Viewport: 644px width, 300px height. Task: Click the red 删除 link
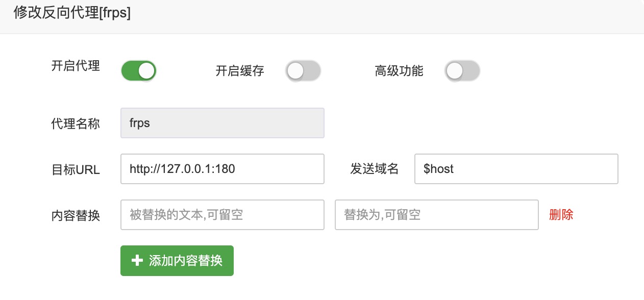pos(561,215)
